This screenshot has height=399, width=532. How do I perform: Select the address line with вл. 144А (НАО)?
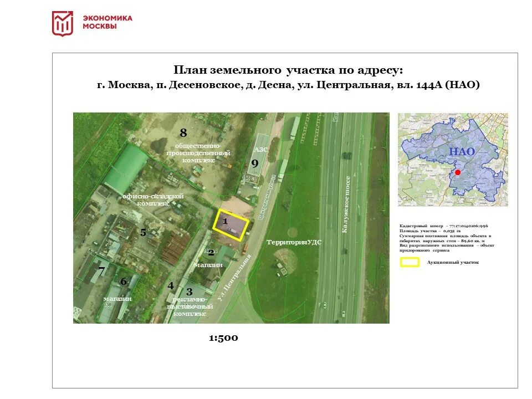coord(288,84)
